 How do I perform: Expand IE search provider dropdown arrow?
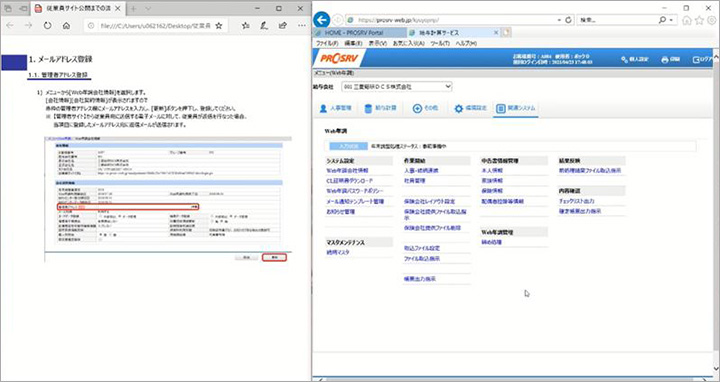(x=671, y=20)
